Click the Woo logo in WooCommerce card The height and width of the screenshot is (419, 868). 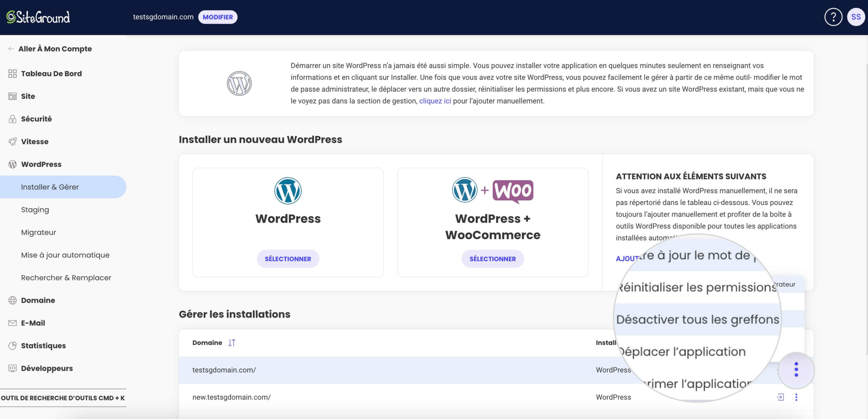coord(513,191)
